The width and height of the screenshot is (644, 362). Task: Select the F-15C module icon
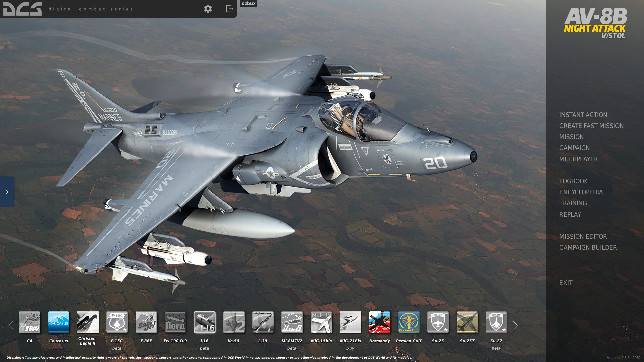(117, 322)
